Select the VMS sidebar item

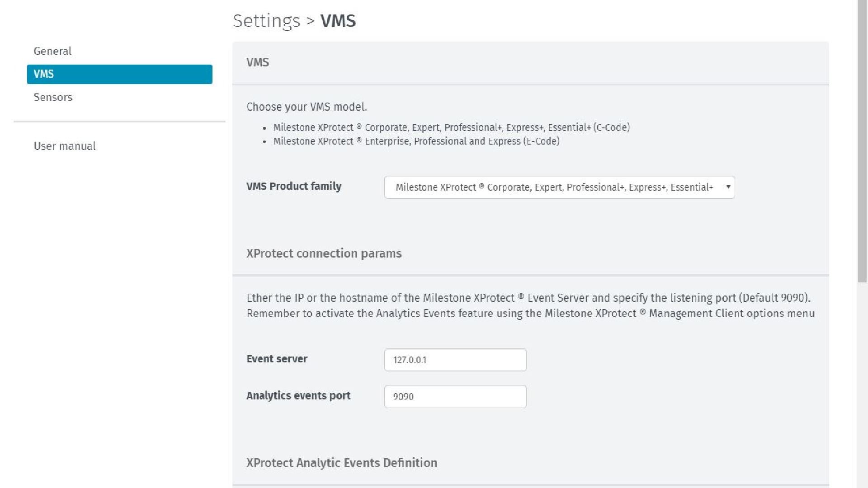coord(119,74)
